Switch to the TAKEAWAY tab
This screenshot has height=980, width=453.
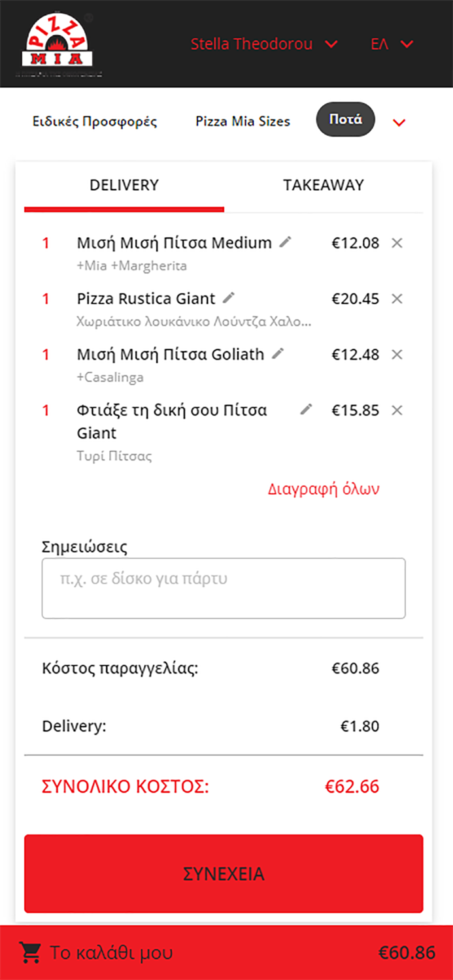(324, 185)
